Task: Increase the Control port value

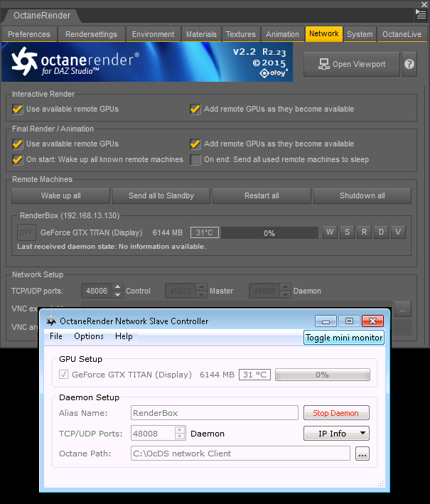Action: 117,287
